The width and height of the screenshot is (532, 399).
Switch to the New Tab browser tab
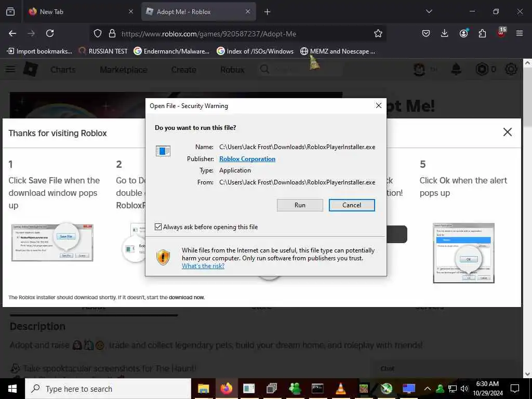[80, 11]
